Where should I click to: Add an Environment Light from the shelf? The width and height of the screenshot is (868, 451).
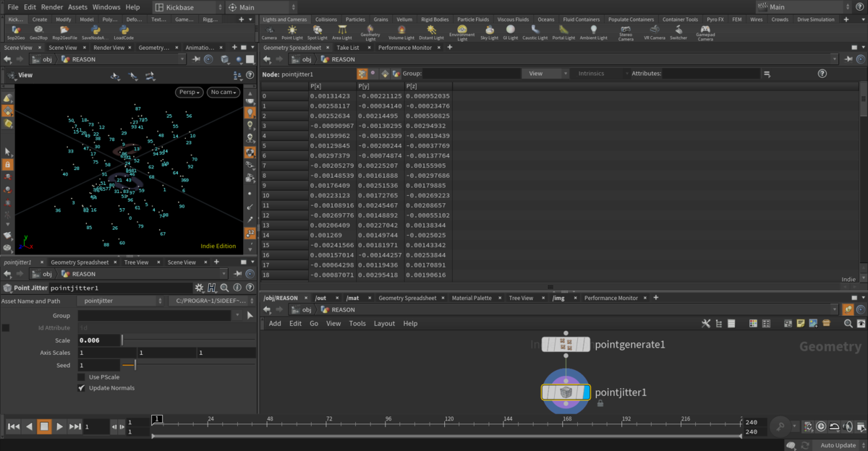click(x=462, y=33)
